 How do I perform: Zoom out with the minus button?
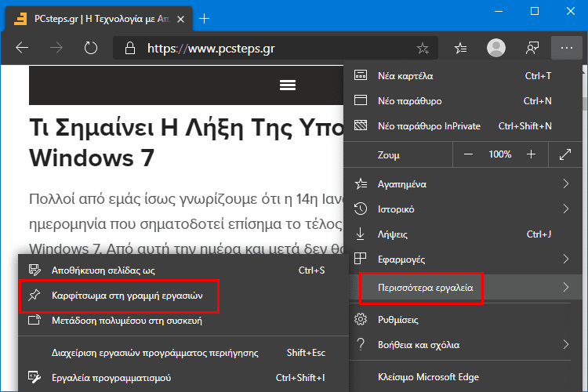[x=468, y=154]
